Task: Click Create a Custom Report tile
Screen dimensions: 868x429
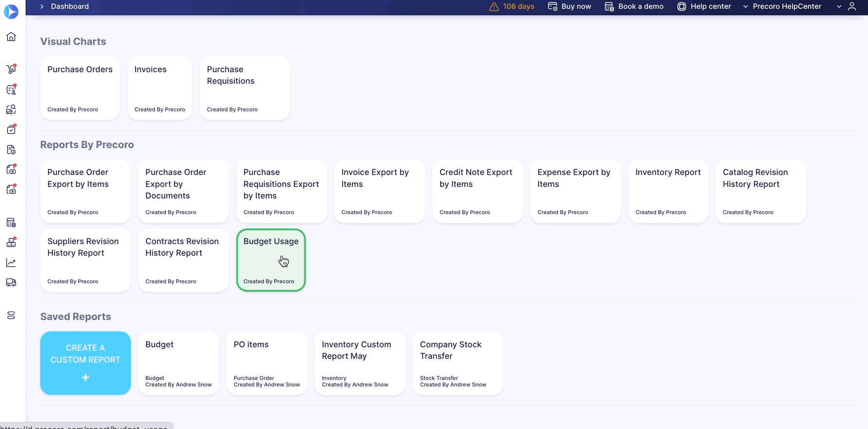Action: click(x=86, y=363)
